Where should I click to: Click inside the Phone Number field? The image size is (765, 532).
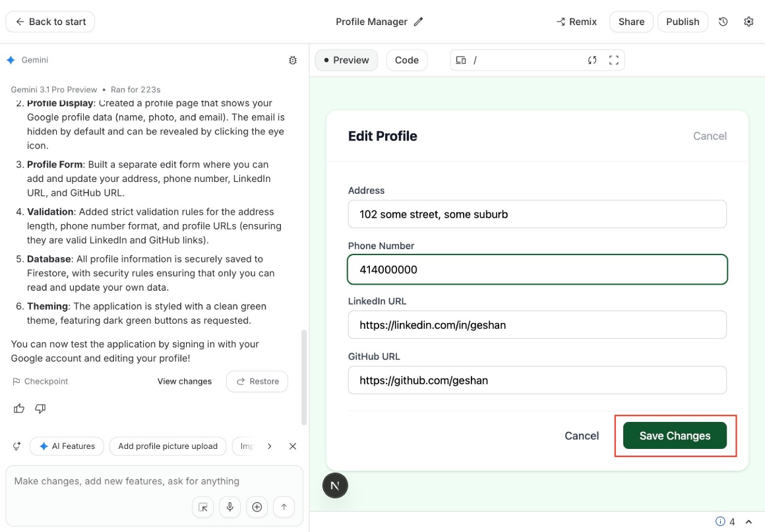click(x=537, y=269)
